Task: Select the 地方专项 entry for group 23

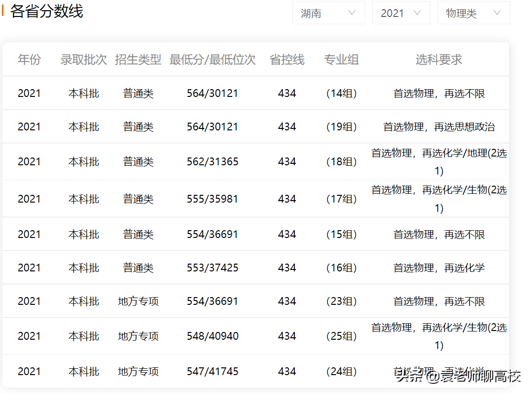Action: pos(138,300)
